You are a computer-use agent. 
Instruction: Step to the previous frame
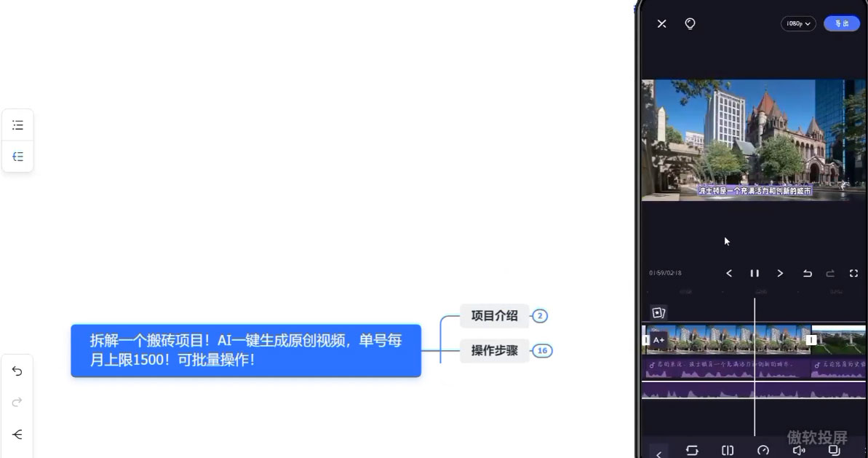729,273
